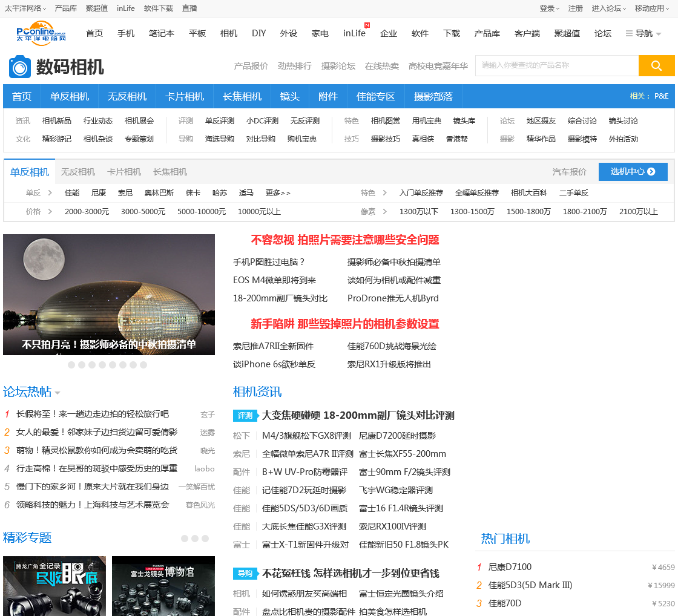Image resolution: width=678 pixels, height=616 pixels.
Task: Open 单反相机 in blue navigation bar
Action: pos(70,96)
